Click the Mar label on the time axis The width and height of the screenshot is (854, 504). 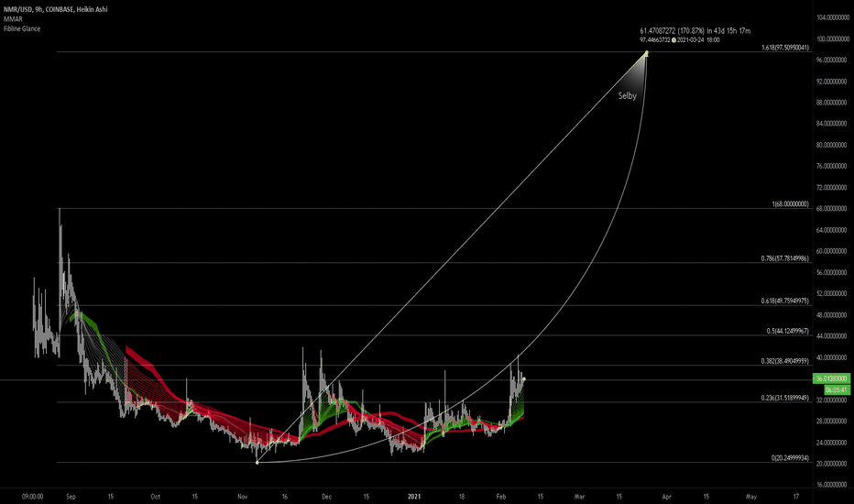coord(579,497)
